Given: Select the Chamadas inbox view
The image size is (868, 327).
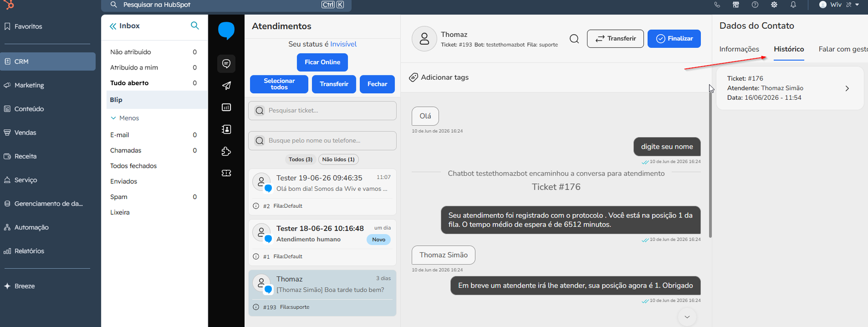Looking at the screenshot, I should pyautogui.click(x=154, y=150).
